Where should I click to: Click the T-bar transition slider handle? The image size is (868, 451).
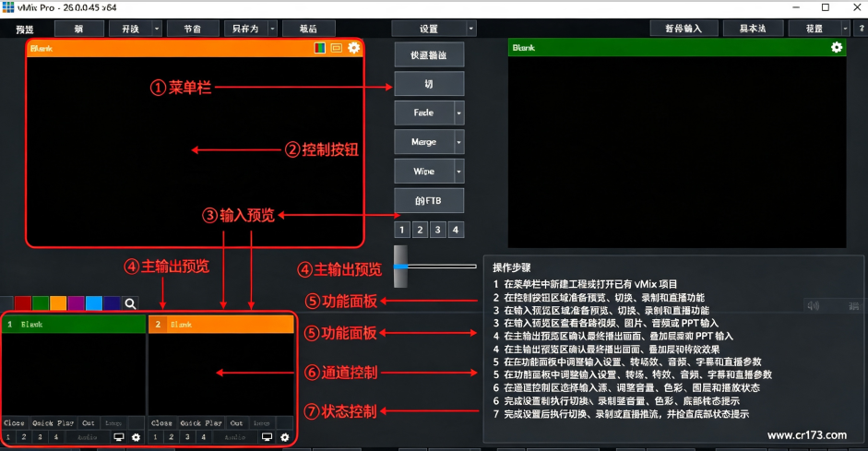coord(400,267)
